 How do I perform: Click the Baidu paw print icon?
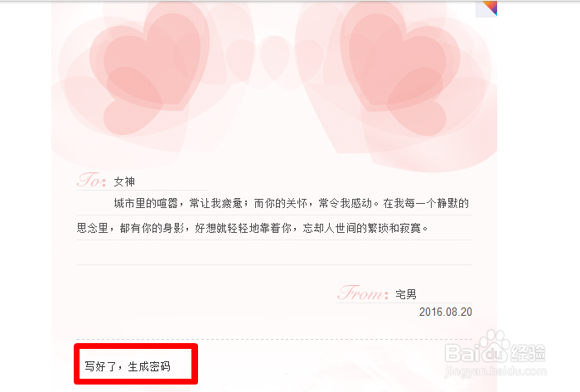[x=494, y=347]
